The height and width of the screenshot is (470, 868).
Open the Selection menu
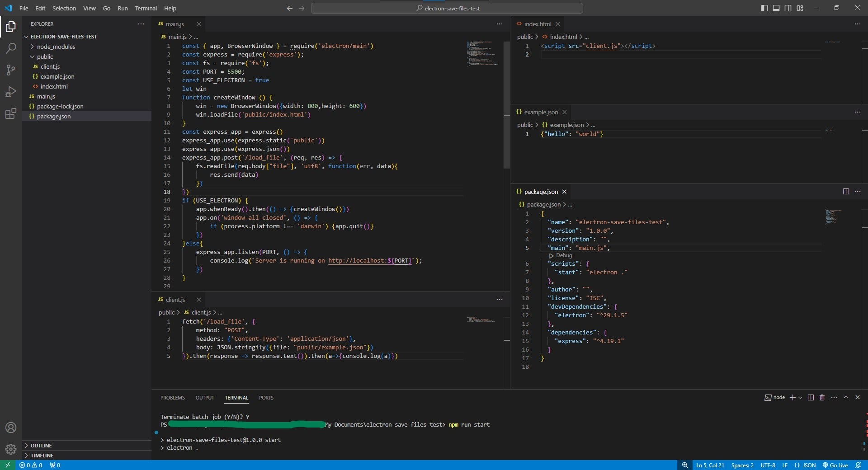tap(64, 8)
